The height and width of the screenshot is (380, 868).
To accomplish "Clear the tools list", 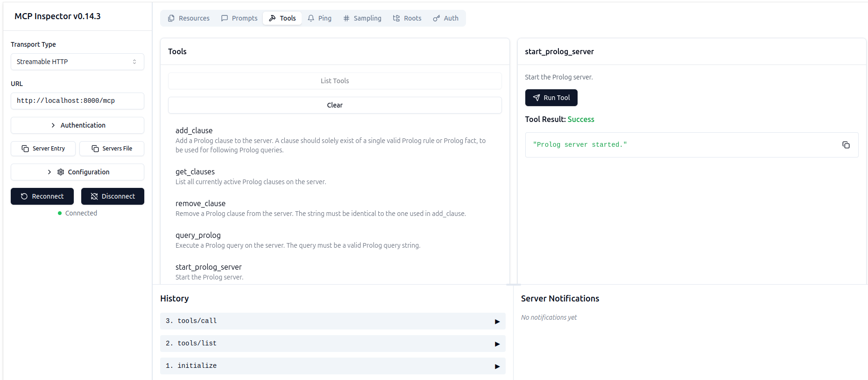I will point(335,105).
